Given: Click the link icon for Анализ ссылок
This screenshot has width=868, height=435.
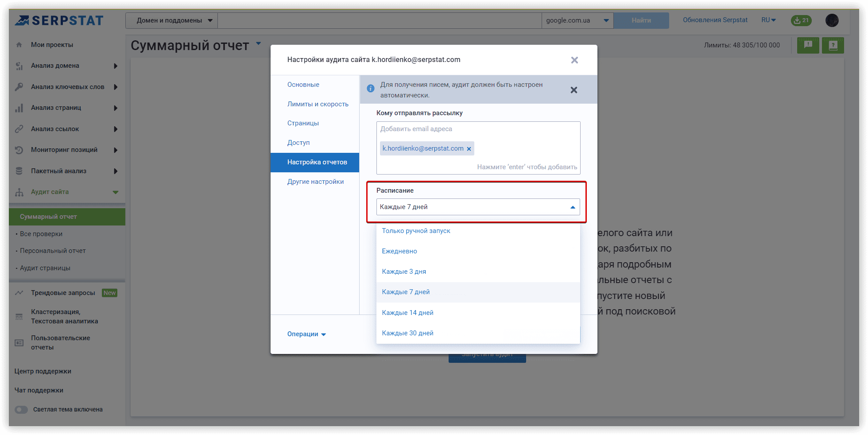Looking at the screenshot, I should tap(19, 129).
